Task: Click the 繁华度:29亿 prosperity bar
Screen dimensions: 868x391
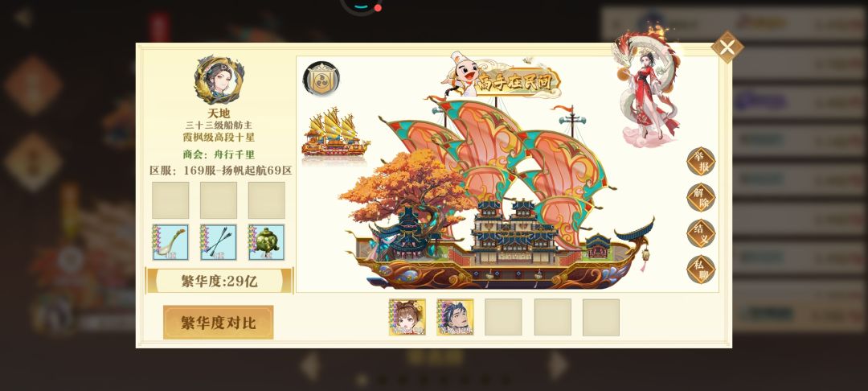Action: click(219, 281)
